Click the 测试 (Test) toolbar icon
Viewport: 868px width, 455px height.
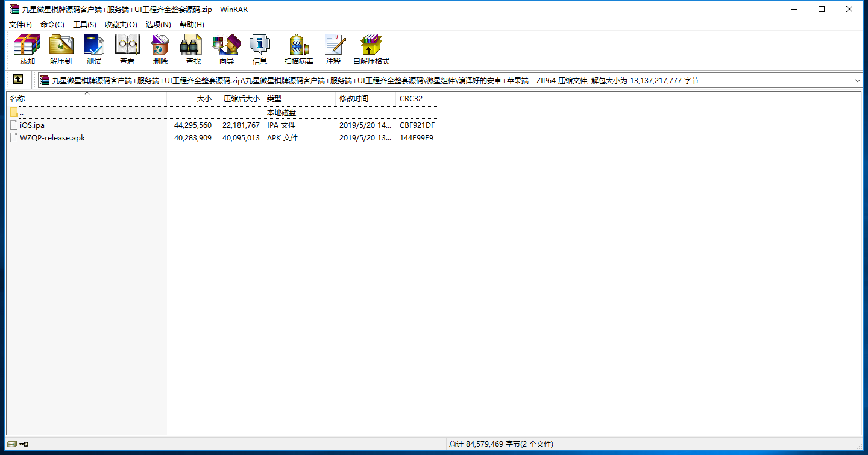(94, 45)
